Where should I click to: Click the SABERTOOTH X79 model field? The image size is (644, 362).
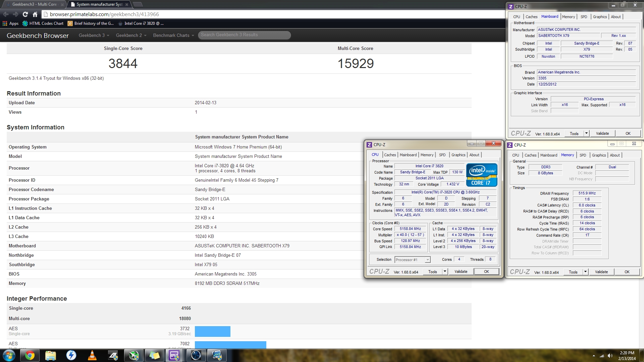[x=568, y=36]
